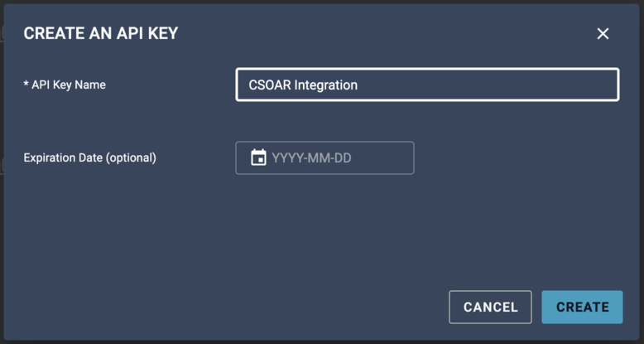Click the Expiration Date (optional) label
This screenshot has width=644, height=344.
(89, 157)
